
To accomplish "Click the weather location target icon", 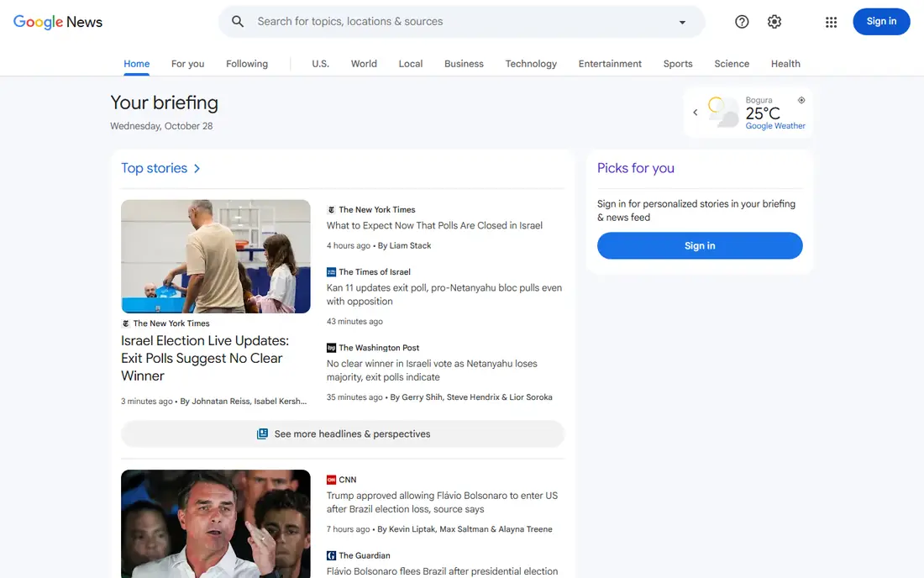I will (801, 100).
